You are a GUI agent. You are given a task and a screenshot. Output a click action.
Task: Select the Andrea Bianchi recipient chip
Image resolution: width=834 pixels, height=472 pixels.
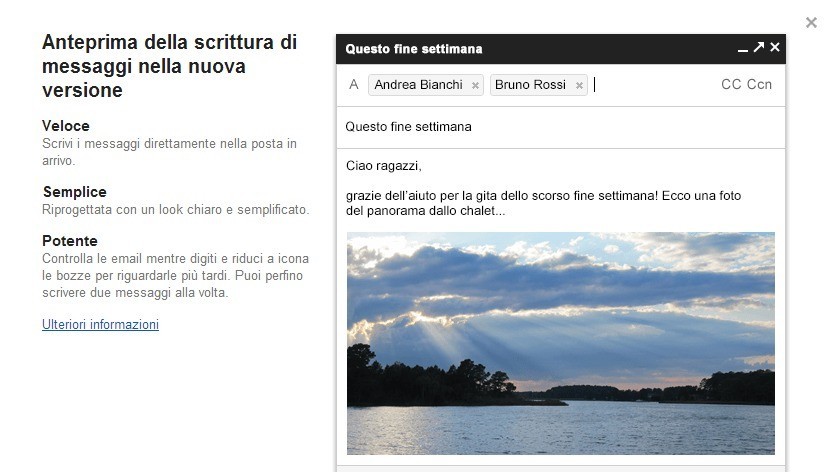pos(419,85)
